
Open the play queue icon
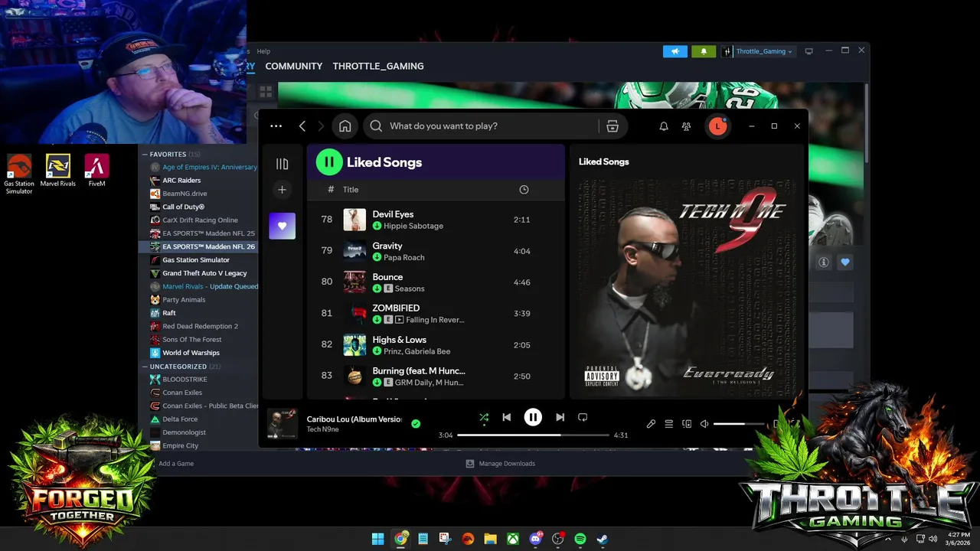coord(668,423)
